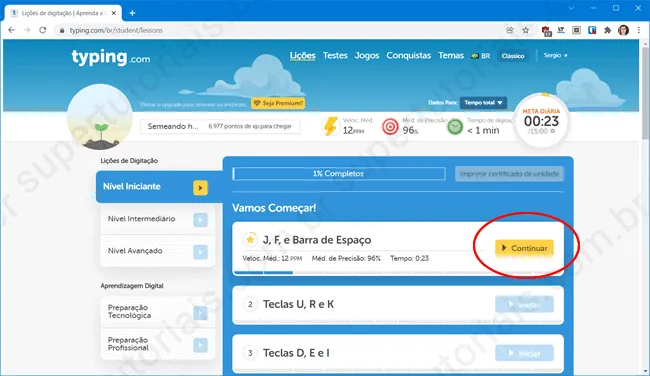
Task: Click the browser forward arrow
Action: 27,30
